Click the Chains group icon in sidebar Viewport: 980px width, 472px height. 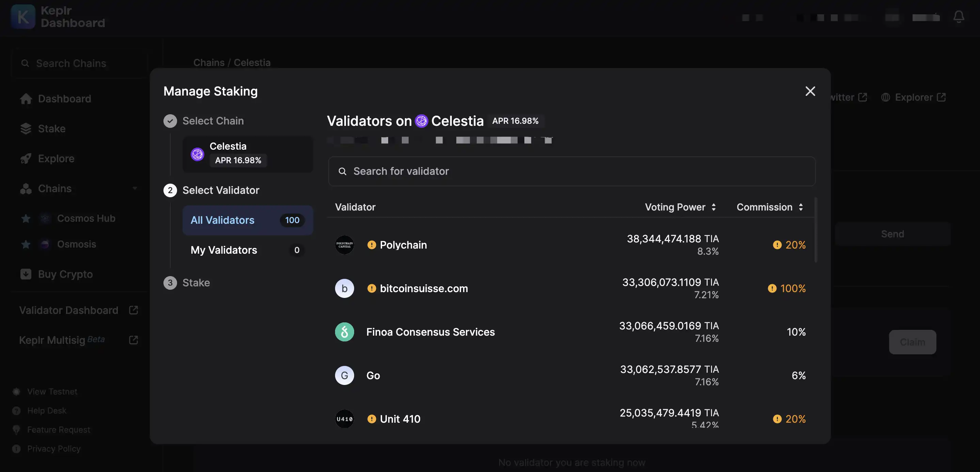[x=25, y=188]
